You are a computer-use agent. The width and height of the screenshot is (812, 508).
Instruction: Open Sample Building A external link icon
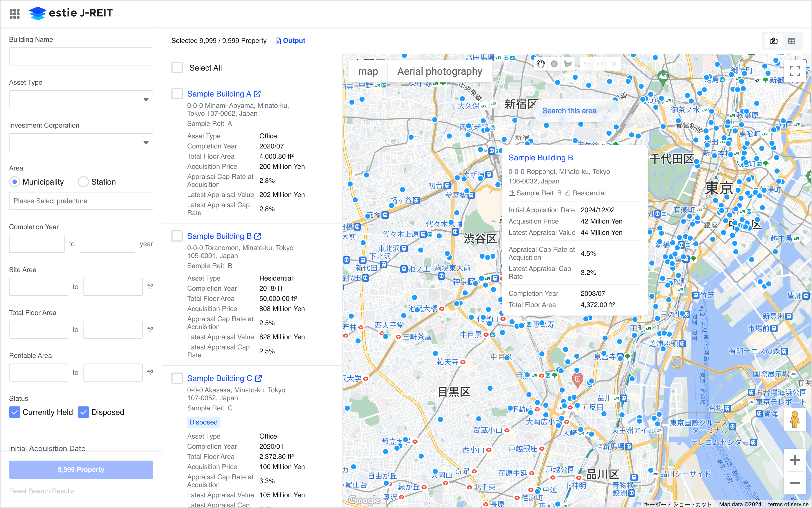tap(257, 94)
